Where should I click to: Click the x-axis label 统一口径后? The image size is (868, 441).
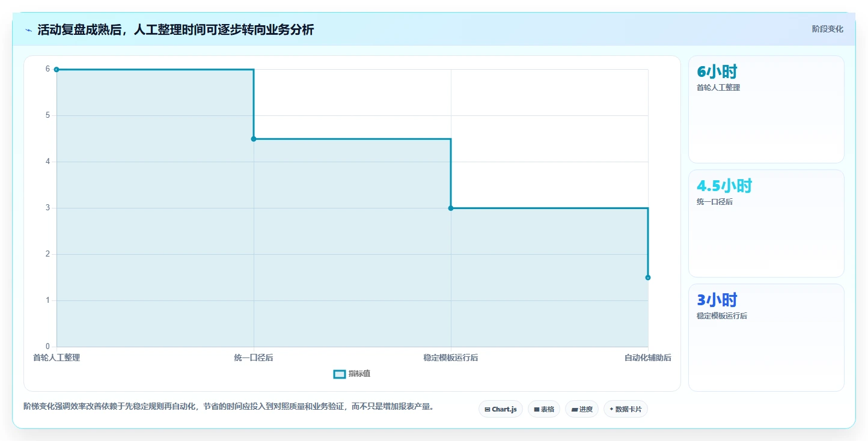254,358
